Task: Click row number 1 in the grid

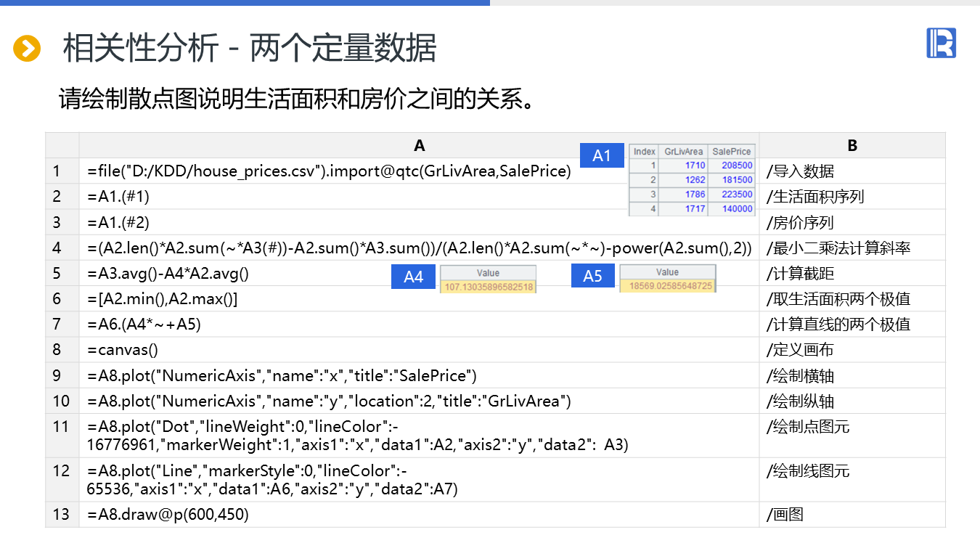Action: point(62,171)
